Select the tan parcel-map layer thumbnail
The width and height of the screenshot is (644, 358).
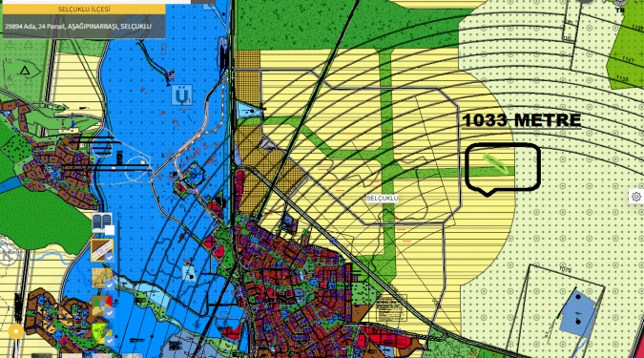tap(102, 278)
